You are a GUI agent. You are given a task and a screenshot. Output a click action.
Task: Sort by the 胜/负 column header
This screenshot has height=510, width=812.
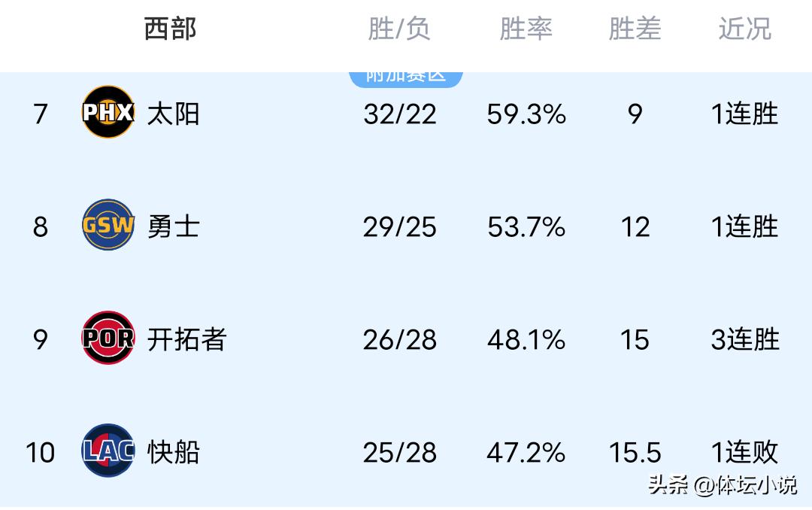click(399, 29)
